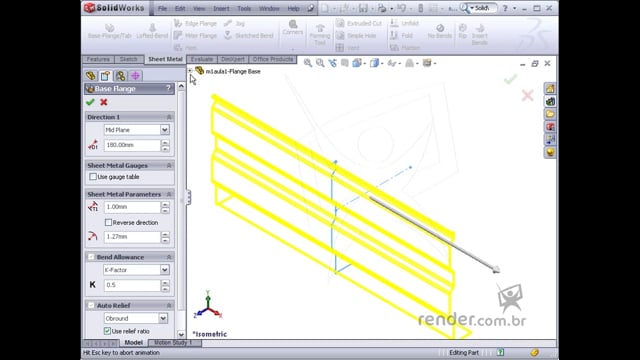The width and height of the screenshot is (640, 360).
Task: Cancel Base Flange with red X
Action: [x=104, y=102]
